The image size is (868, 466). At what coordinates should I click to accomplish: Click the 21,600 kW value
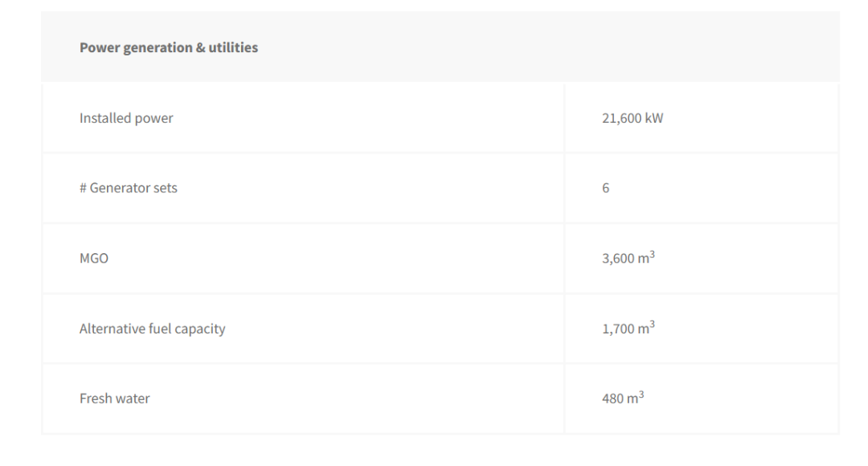[633, 118]
